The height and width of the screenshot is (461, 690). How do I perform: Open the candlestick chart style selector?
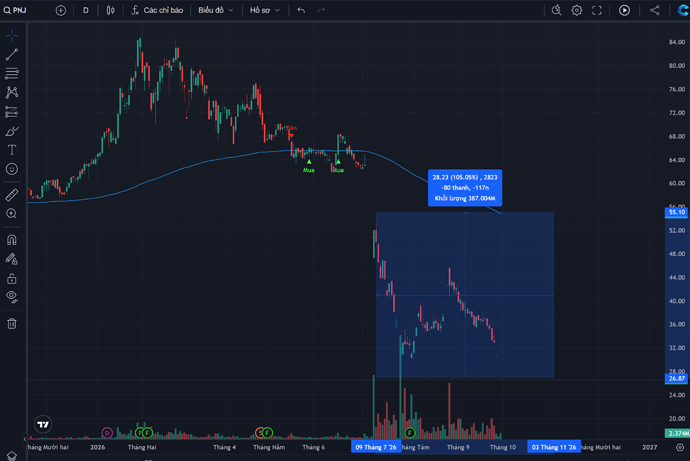[110, 10]
